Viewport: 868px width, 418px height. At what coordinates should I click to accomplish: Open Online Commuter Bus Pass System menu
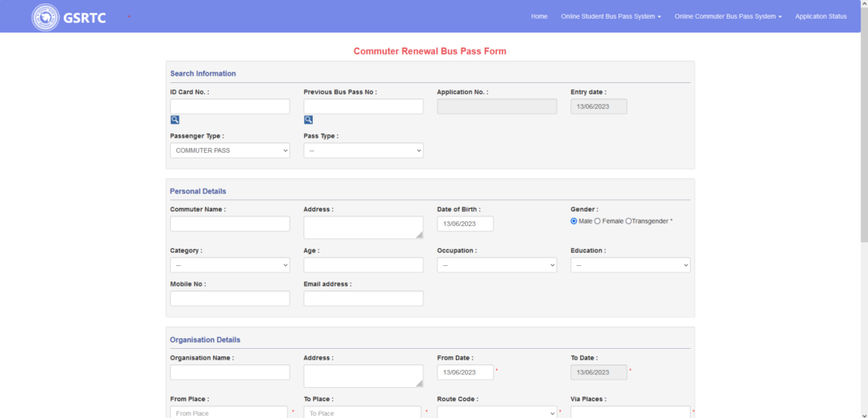click(x=727, y=16)
